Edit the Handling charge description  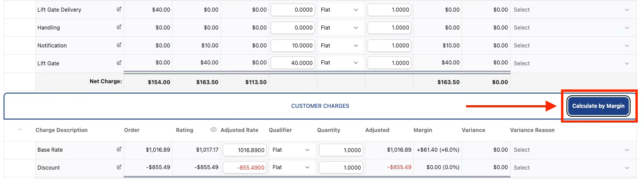119,27
